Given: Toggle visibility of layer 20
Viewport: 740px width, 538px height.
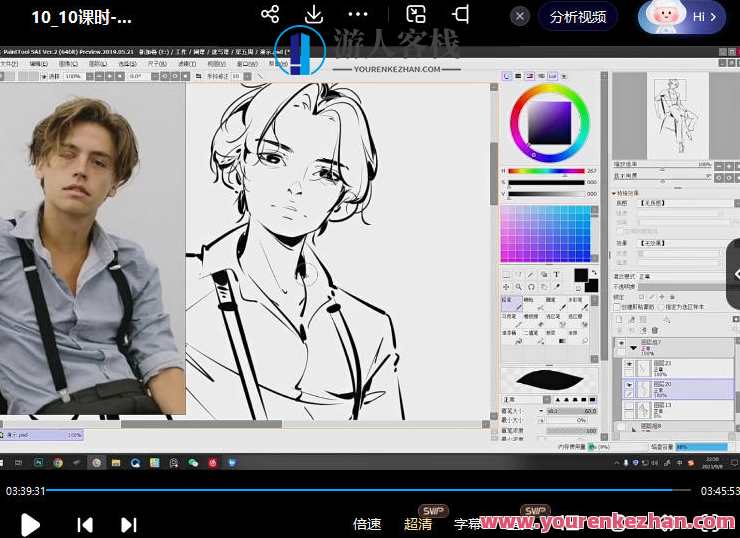Looking at the screenshot, I should (629, 386).
